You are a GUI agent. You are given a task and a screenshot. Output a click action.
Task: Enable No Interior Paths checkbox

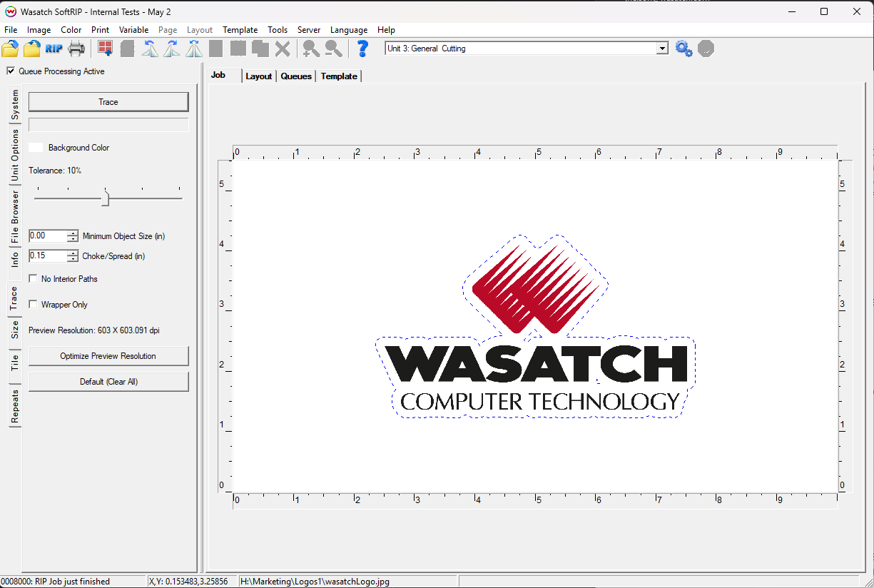33,279
